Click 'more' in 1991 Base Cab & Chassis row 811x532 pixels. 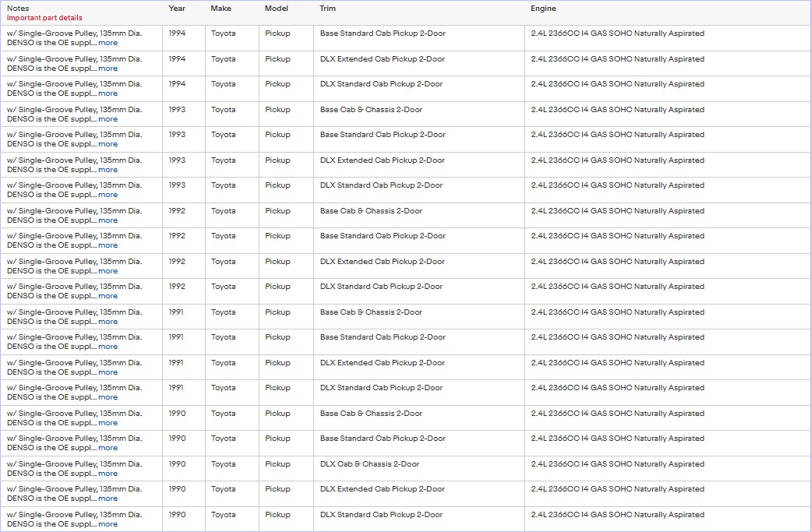tap(108, 322)
